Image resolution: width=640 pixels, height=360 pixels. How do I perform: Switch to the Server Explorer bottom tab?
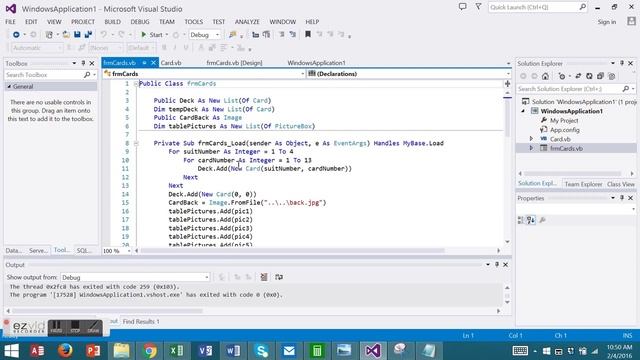tap(38, 250)
